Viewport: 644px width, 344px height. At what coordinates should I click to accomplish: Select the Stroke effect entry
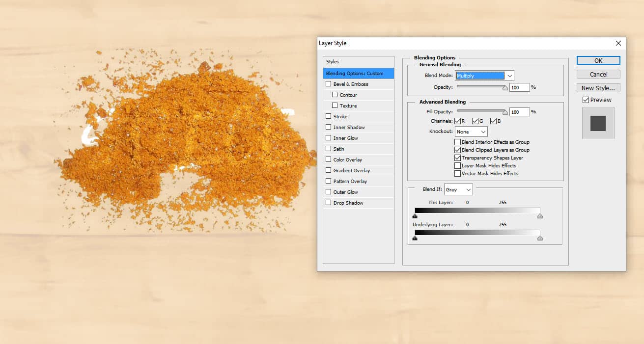click(x=340, y=116)
